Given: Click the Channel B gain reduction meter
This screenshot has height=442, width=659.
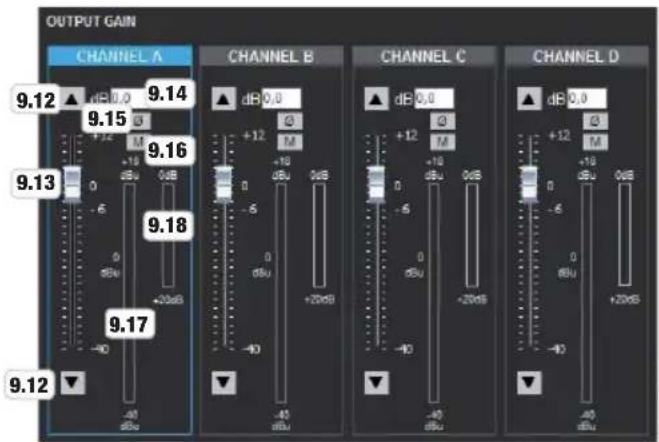Looking at the screenshot, I should coord(319,235).
